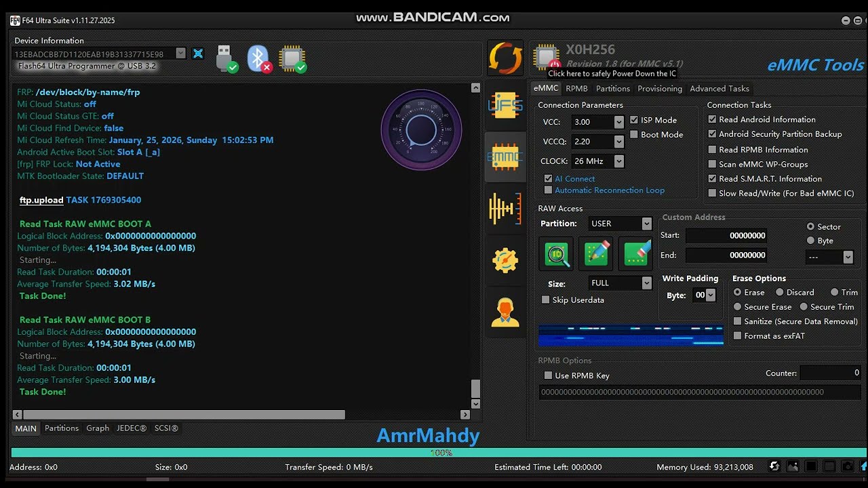Select the eMMC chip sidebar icon
This screenshot has width=868, height=488.
click(x=505, y=157)
